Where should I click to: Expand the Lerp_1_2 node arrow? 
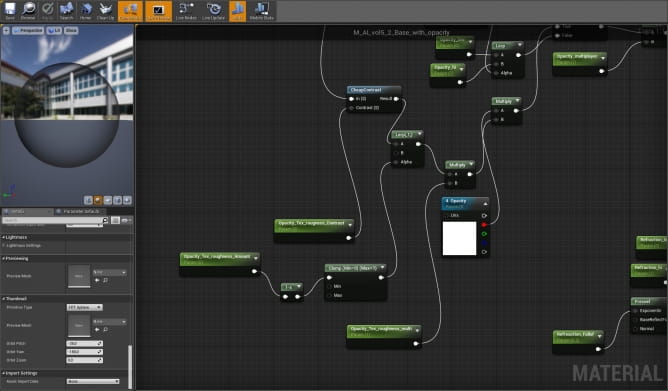(x=420, y=134)
